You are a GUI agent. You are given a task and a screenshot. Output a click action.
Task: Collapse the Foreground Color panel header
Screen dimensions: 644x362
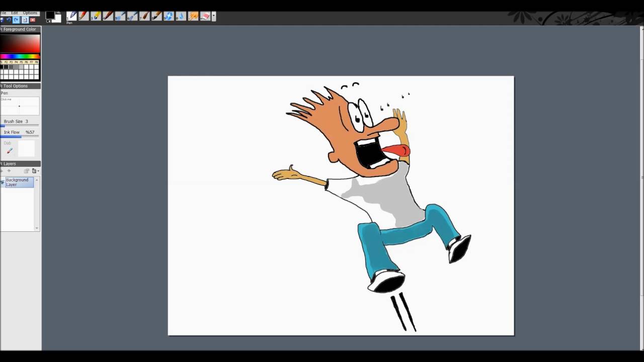(20, 29)
